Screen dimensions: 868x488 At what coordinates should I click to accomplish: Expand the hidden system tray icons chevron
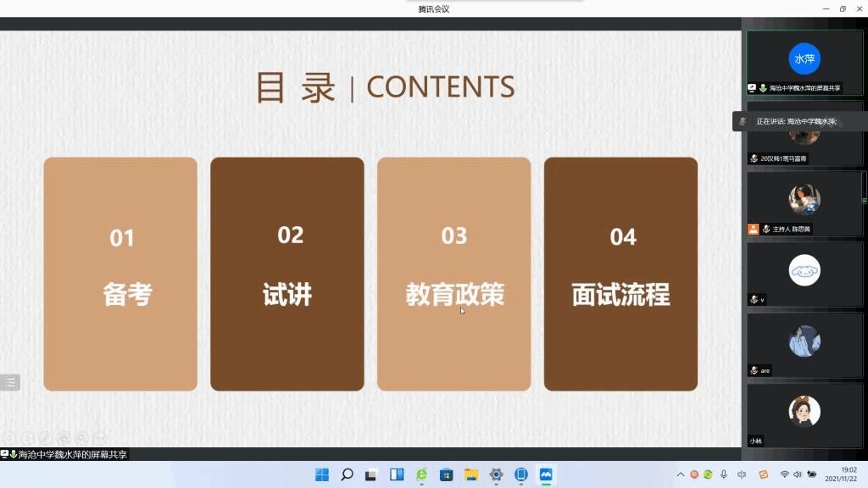coord(680,474)
